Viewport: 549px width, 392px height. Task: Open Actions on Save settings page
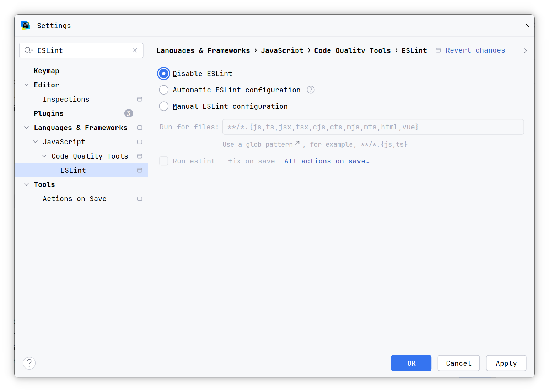click(75, 199)
